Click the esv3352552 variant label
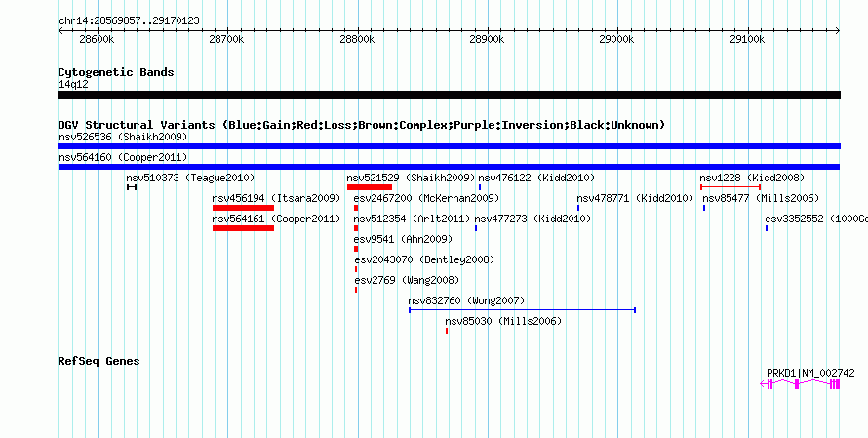The image size is (868, 438). 816,219
